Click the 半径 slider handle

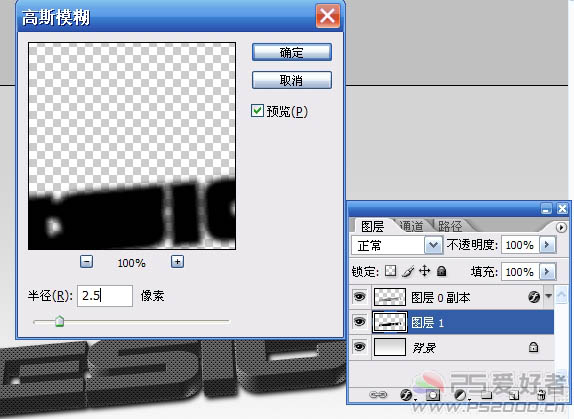click(59, 321)
